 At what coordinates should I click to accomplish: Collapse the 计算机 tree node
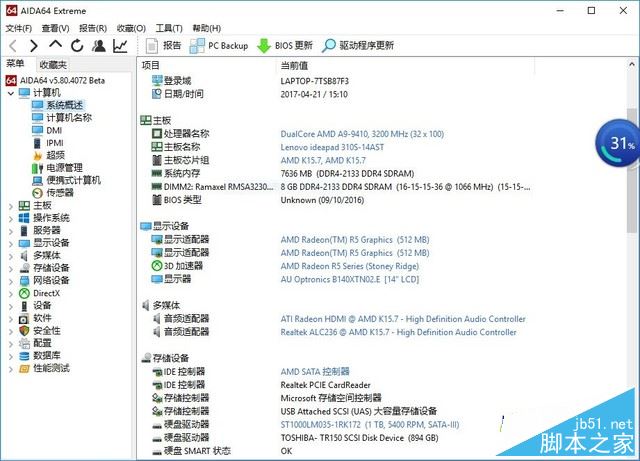pyautogui.click(x=11, y=93)
